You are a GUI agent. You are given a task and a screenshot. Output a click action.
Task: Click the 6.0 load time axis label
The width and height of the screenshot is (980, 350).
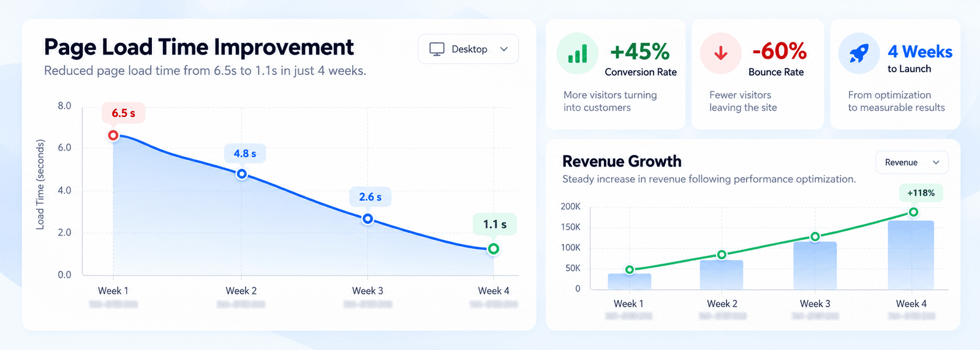64,147
